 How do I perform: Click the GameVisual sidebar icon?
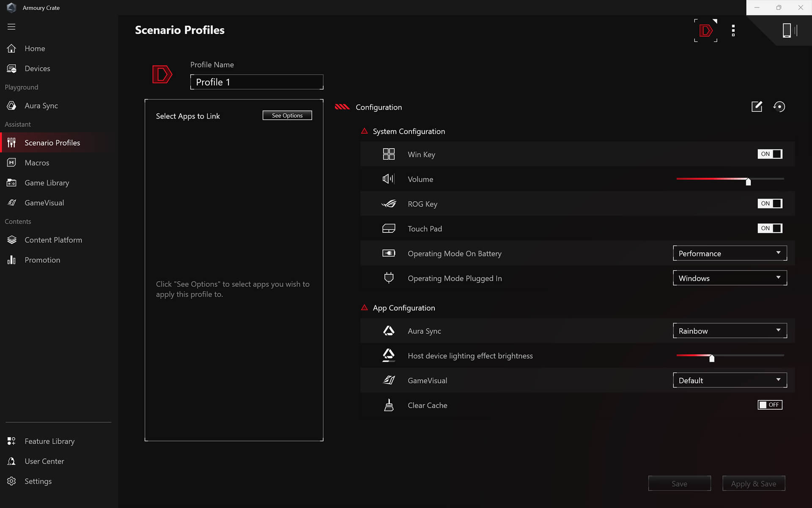coord(11,203)
